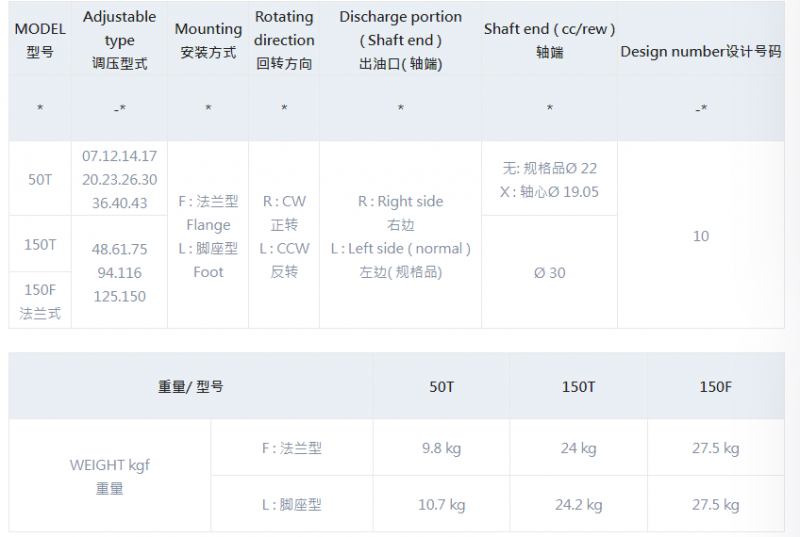
Task: Click the 9.8 kg weight value
Action: coord(441,448)
